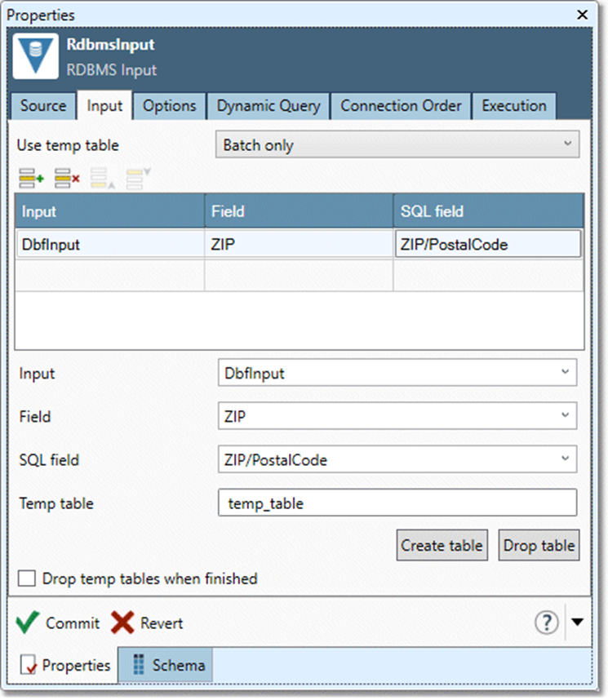This screenshot has width=608, height=700.
Task: Open the Field dropdown showing ZIP
Action: [397, 416]
